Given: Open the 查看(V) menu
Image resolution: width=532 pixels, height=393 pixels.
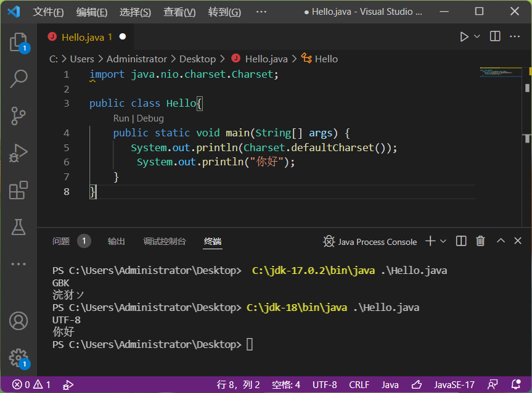Looking at the screenshot, I should [179, 12].
